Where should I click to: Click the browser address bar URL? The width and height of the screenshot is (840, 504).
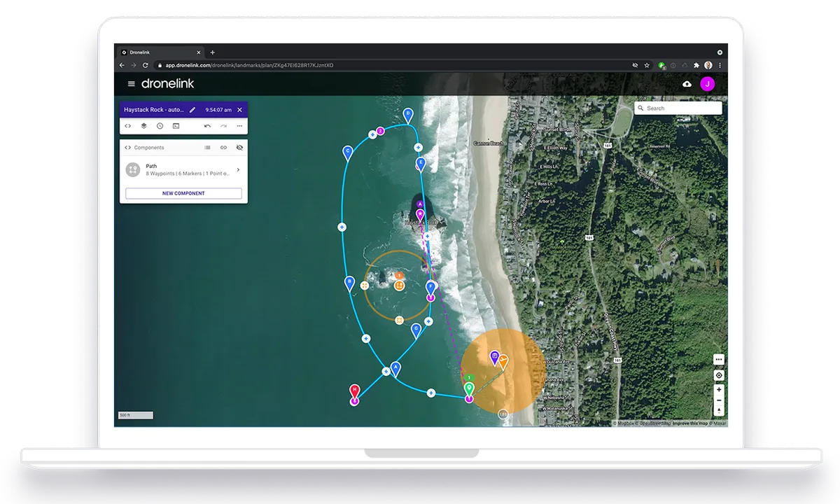click(249, 65)
